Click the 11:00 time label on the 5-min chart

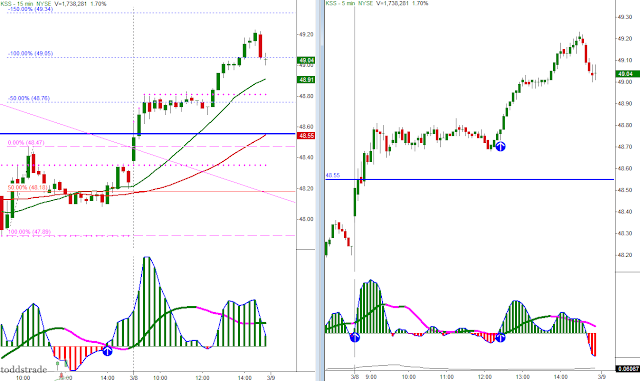pos(447,377)
